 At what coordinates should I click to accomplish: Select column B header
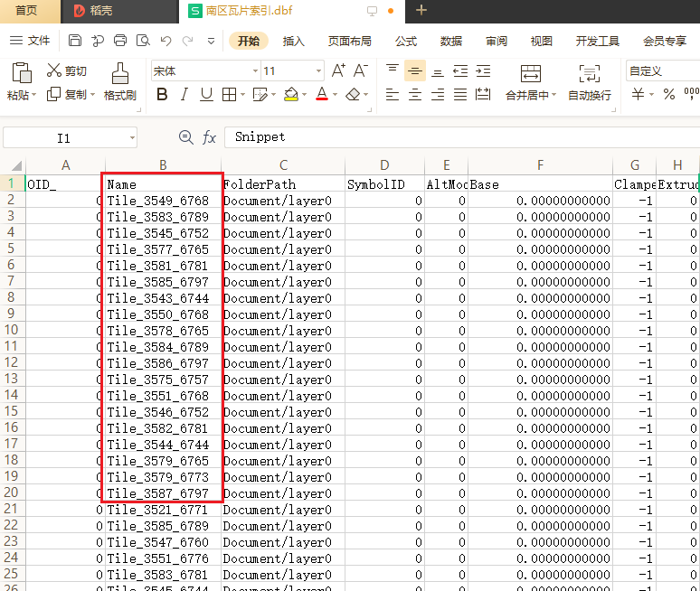coord(163,165)
